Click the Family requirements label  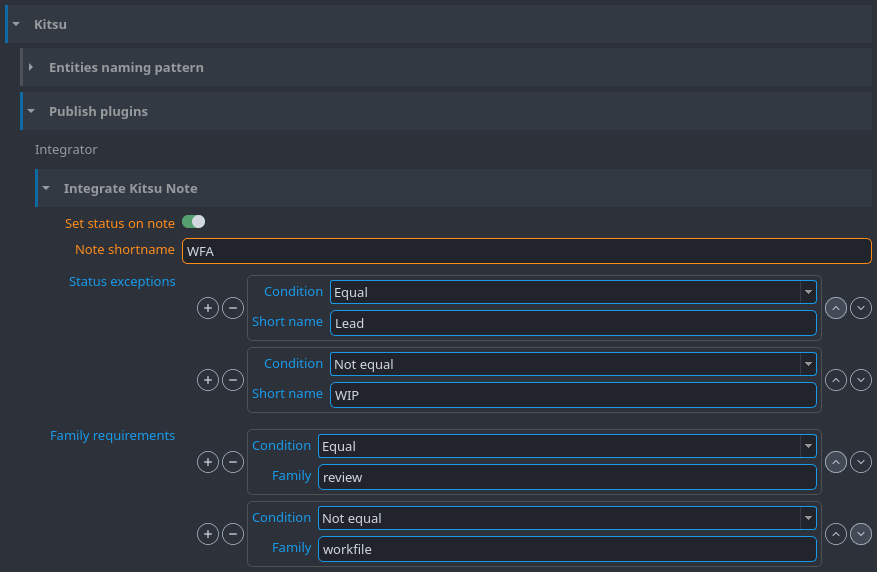112,436
